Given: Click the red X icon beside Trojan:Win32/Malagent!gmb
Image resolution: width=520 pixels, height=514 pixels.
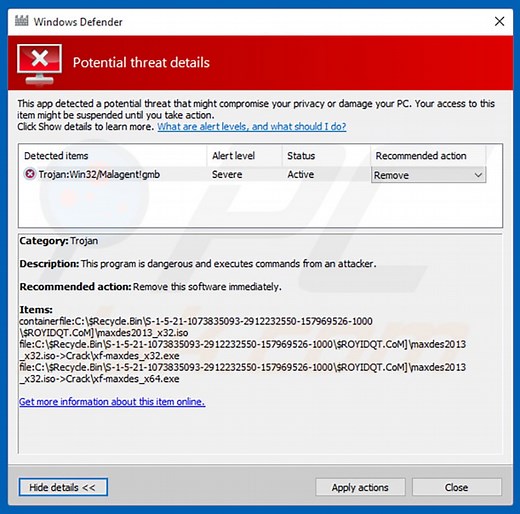Looking at the screenshot, I should [30, 174].
